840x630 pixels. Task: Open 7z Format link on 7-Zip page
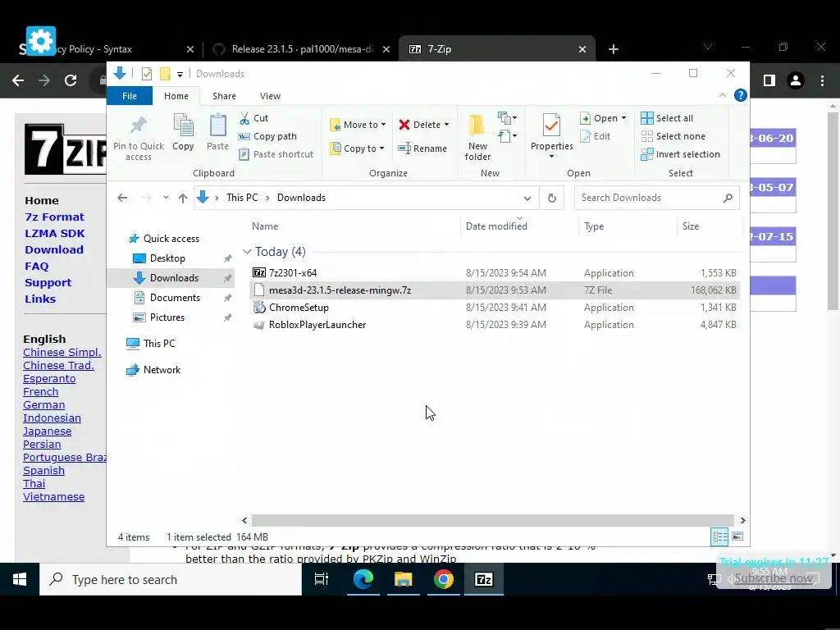click(x=55, y=217)
